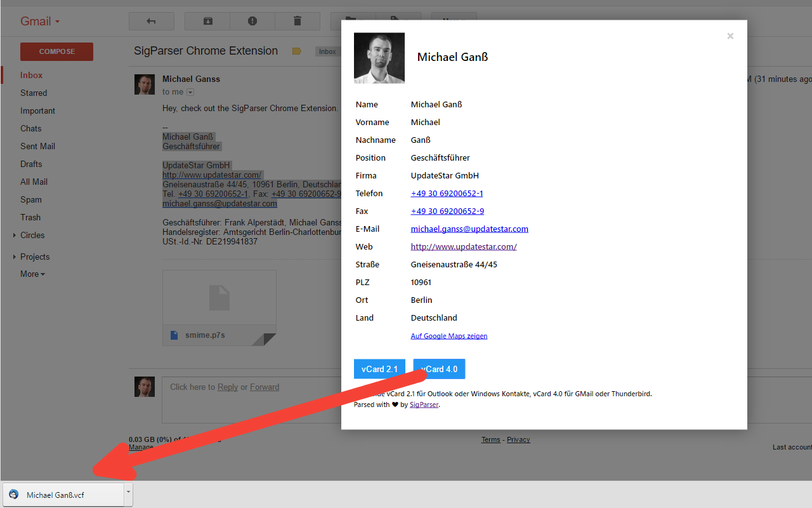Screen dimensions: 812x508
Task: Click the 'SigParser Chrome Extension' subject line
Action: coord(206,51)
